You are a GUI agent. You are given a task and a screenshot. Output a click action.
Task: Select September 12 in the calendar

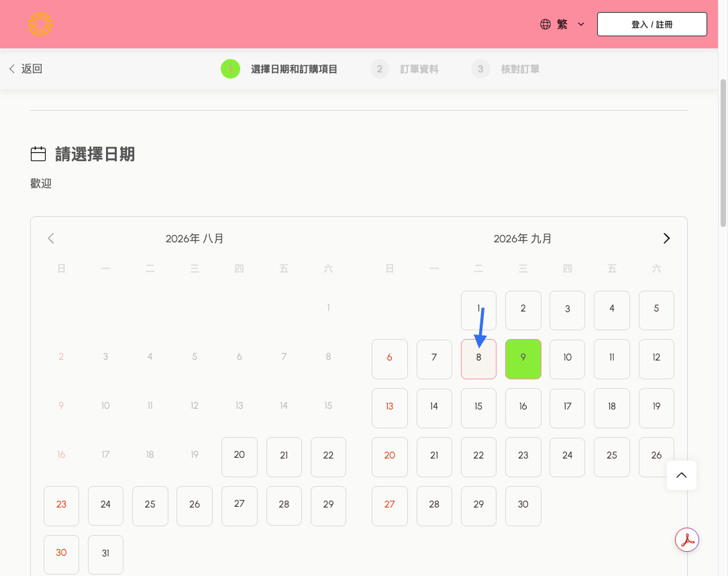click(656, 359)
